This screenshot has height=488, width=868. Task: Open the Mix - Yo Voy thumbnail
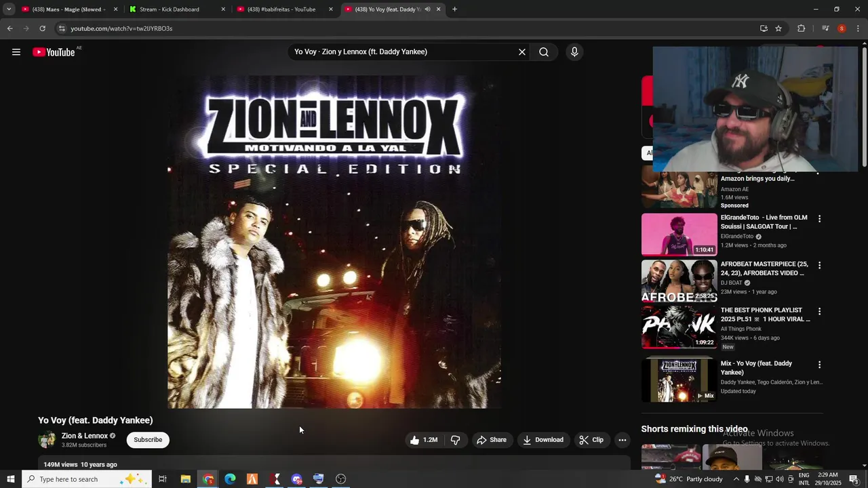tap(679, 380)
